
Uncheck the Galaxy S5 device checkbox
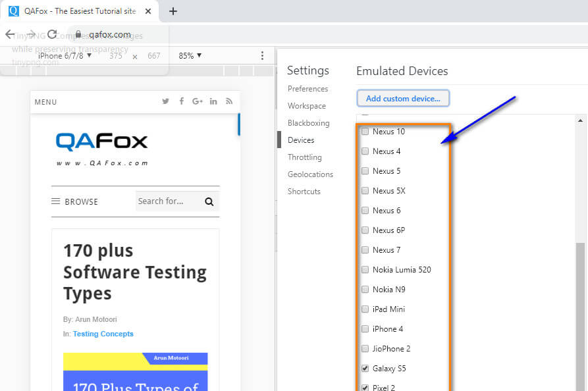[365, 369]
